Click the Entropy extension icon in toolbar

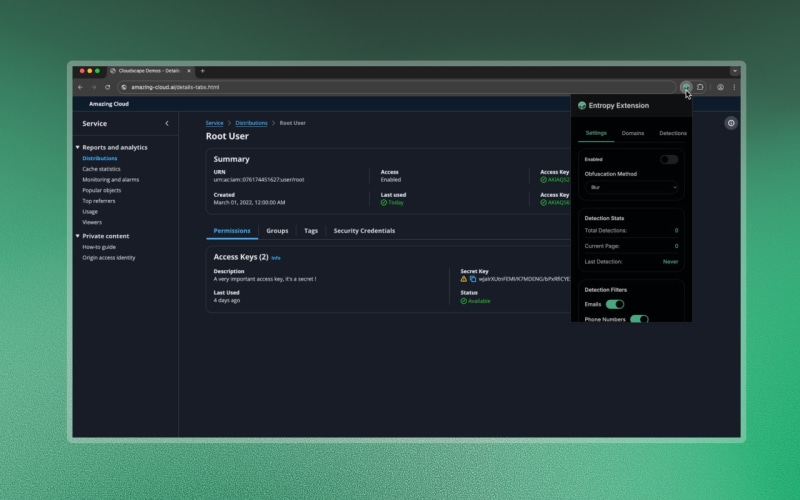pos(686,87)
